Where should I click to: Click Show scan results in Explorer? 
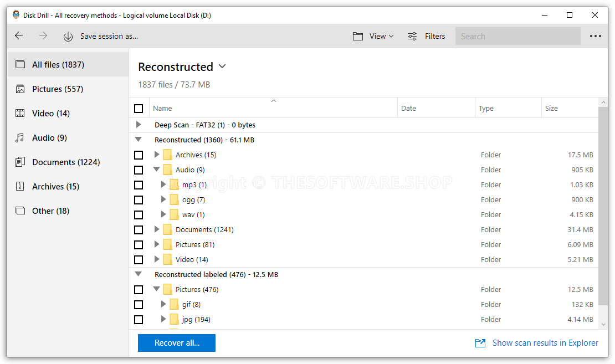537,343
